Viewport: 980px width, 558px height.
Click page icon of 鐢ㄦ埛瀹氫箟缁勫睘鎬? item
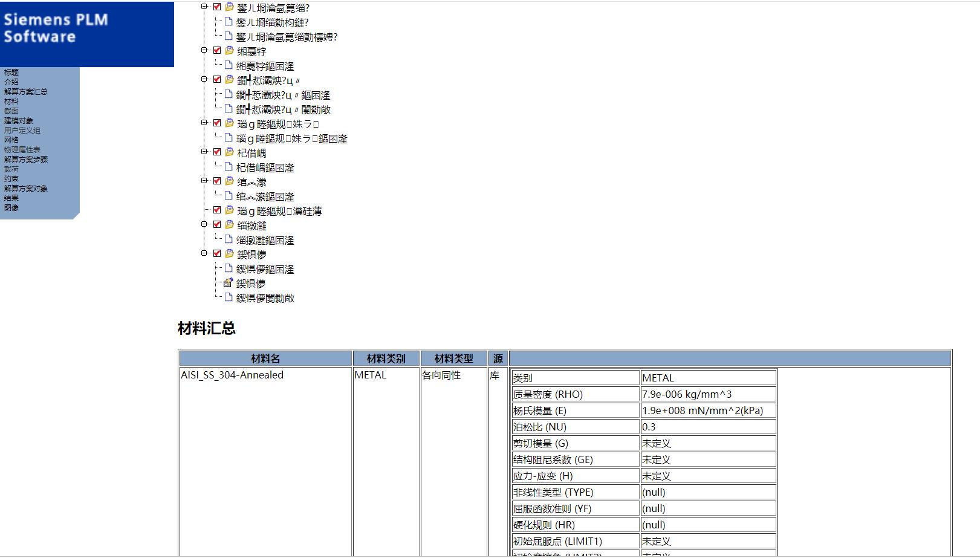229,36
